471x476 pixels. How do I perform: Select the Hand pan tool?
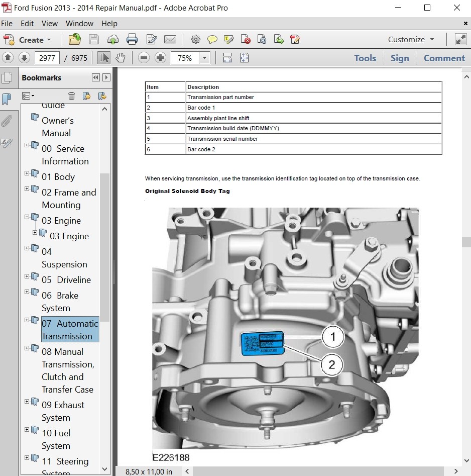point(120,58)
